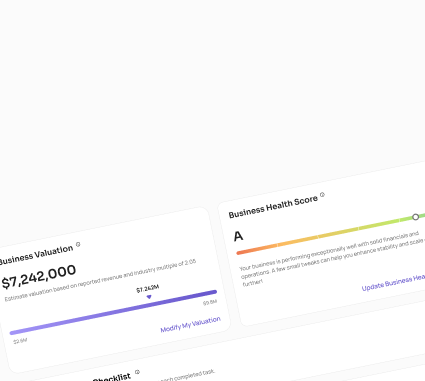
Task: Click the Business Health Score heading
Action: [273, 207]
